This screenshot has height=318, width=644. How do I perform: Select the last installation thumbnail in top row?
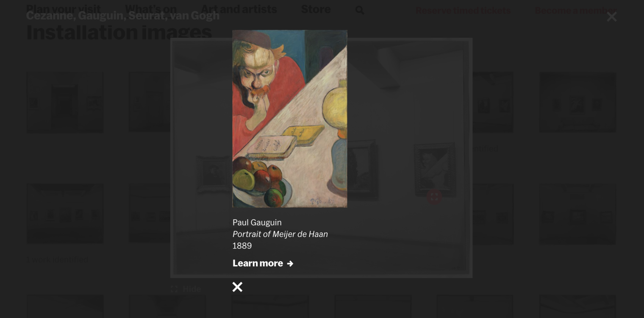(x=577, y=102)
